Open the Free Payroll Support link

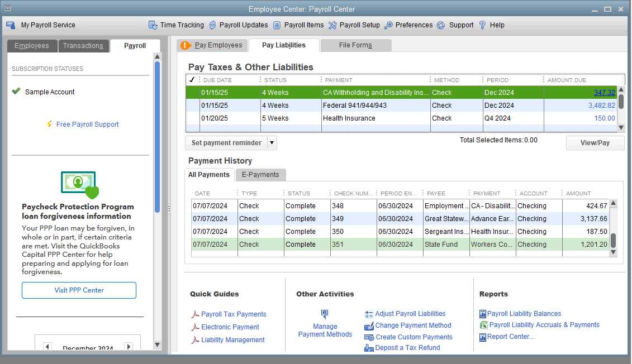click(88, 124)
